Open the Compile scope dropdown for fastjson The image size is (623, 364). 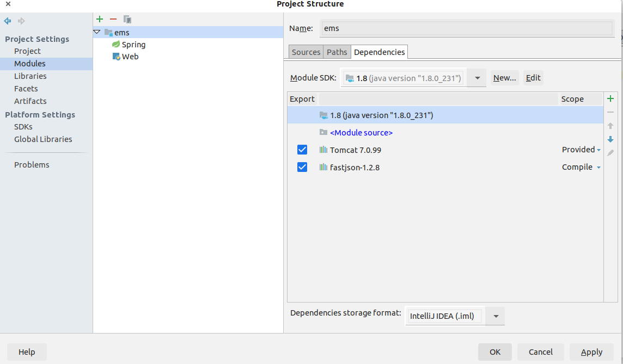(598, 168)
